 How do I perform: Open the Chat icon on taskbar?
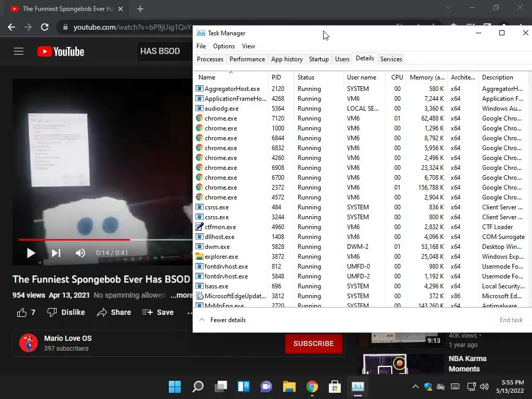click(x=267, y=387)
